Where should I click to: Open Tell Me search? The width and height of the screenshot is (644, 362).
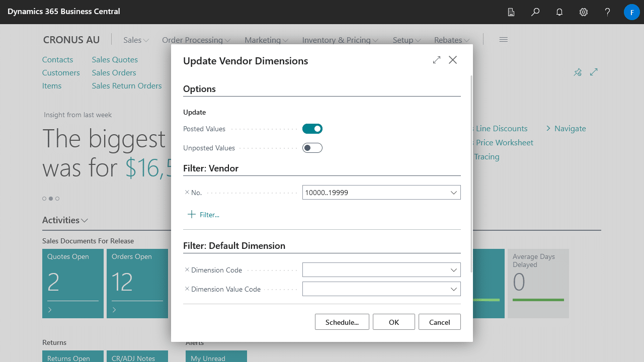[x=535, y=12]
